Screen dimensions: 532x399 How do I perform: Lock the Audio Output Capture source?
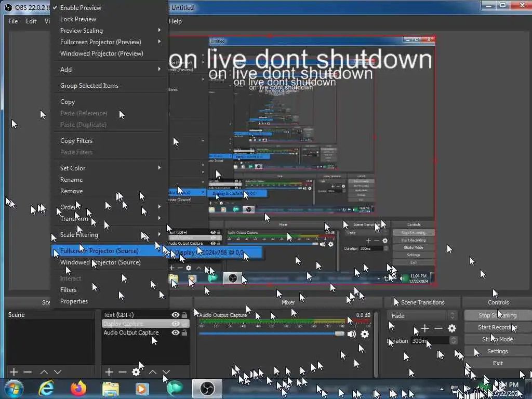pyautogui.click(x=184, y=332)
